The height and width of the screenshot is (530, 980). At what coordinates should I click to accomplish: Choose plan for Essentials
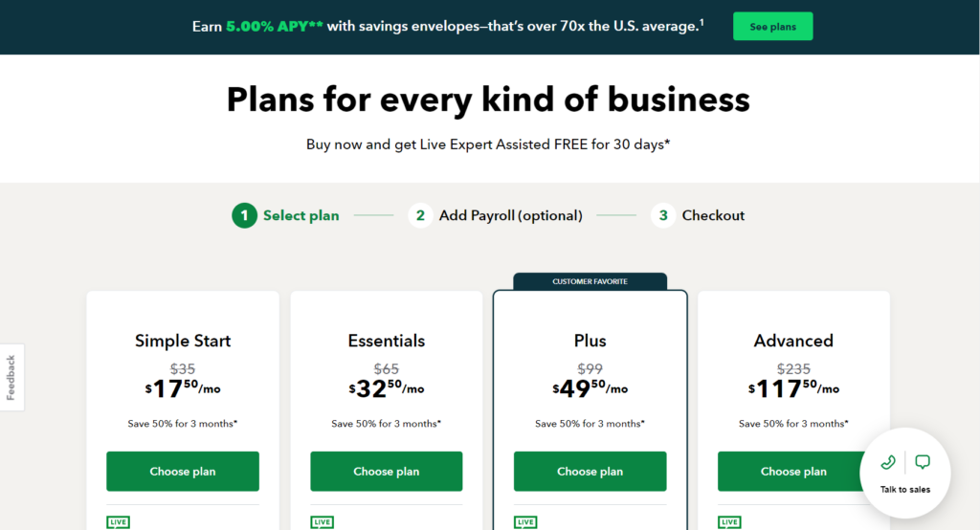tap(387, 472)
